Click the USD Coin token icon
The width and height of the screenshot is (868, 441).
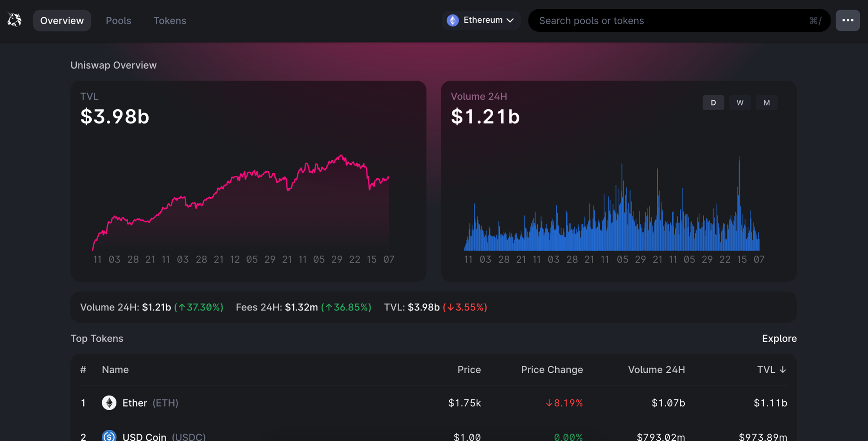coord(109,436)
